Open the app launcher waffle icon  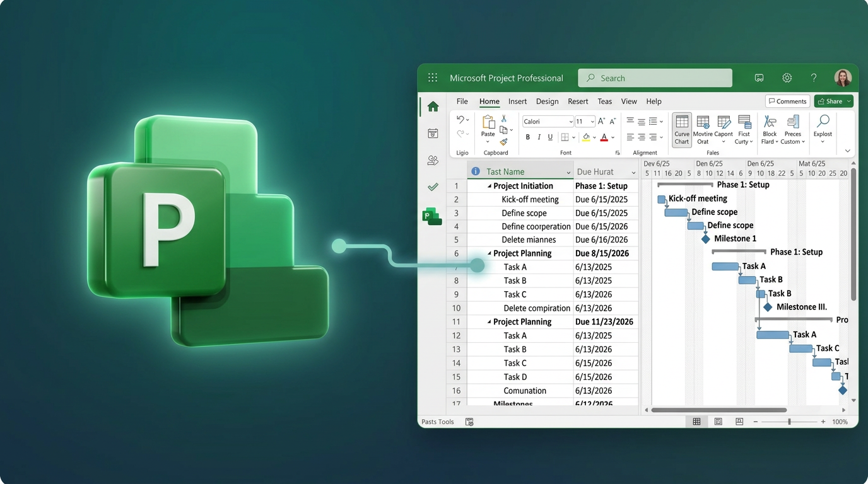[x=433, y=78]
